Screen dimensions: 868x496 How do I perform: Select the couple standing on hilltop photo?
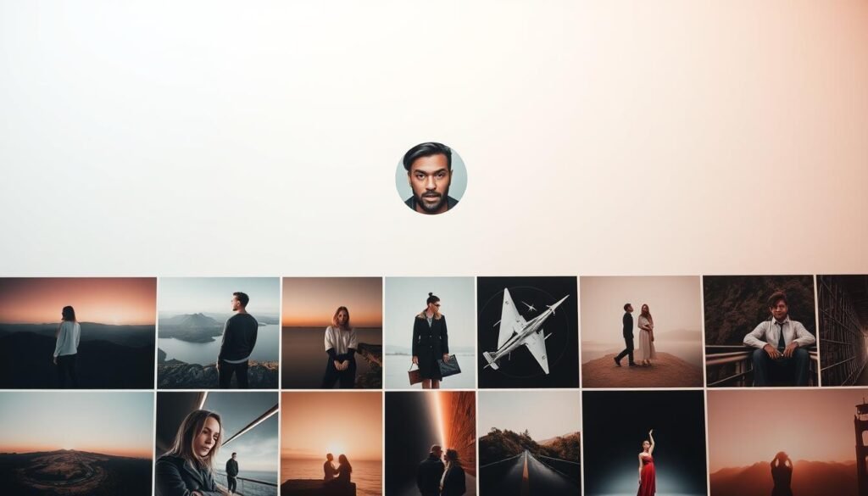point(640,332)
